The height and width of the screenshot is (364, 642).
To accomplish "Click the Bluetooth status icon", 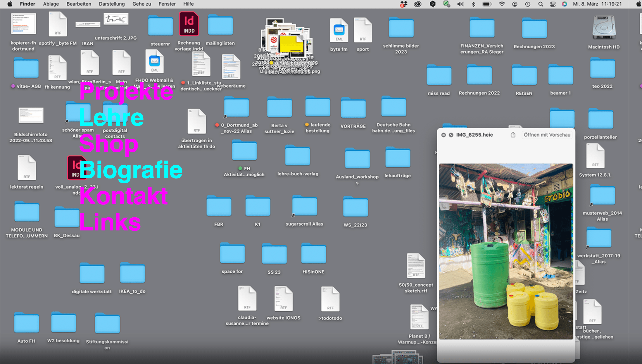I will coord(473,4).
